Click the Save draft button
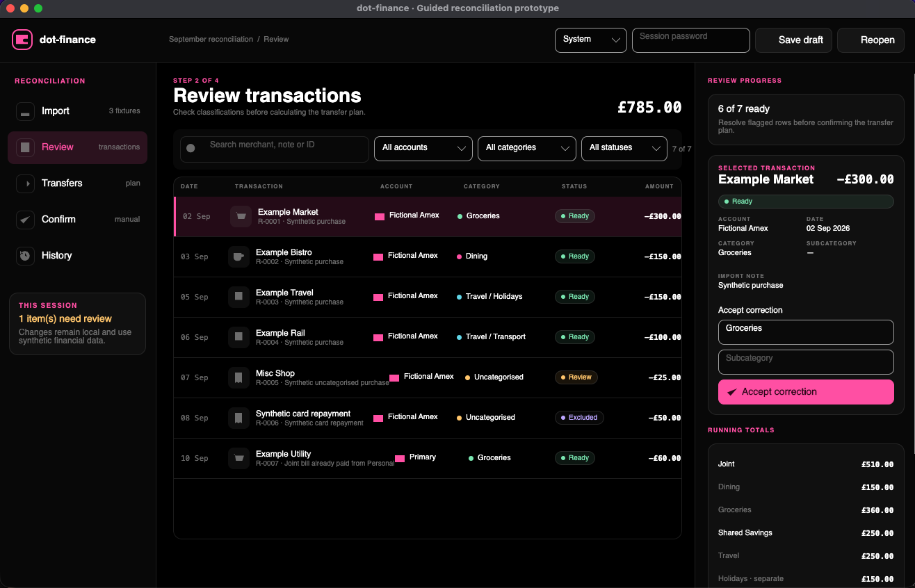 (794, 40)
